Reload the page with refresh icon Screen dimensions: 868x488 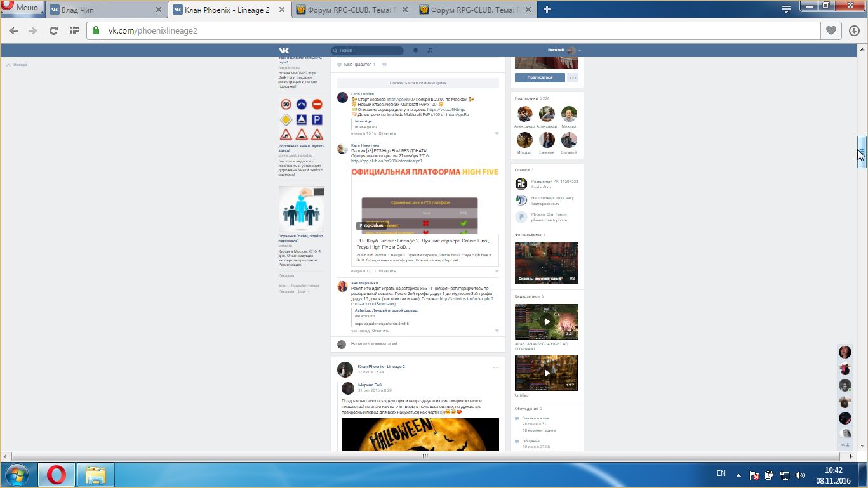point(53,30)
